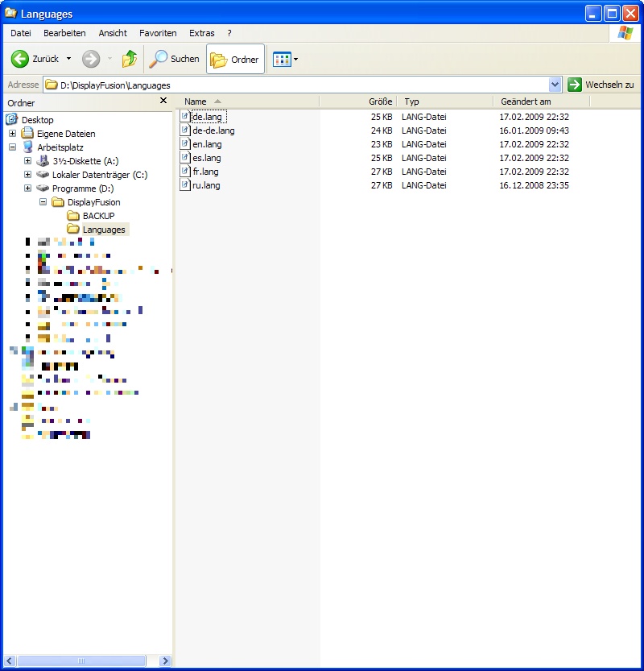Click the green Zurück back arrow
This screenshot has height=671, width=644.
[x=20, y=59]
